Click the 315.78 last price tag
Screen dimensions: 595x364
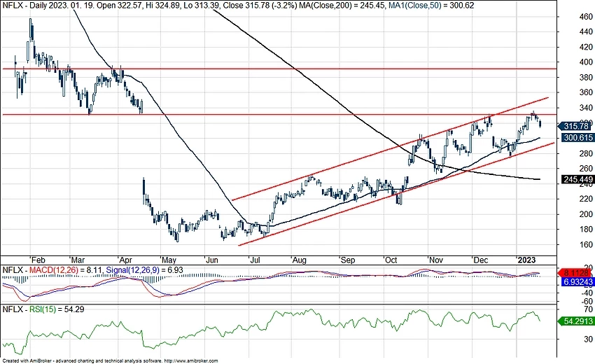(x=575, y=127)
